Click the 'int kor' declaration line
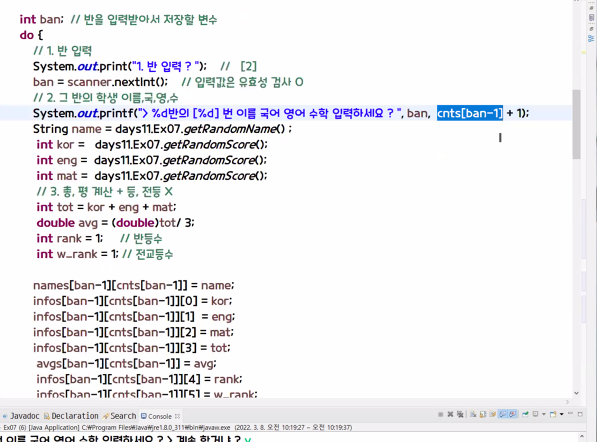 152,144
